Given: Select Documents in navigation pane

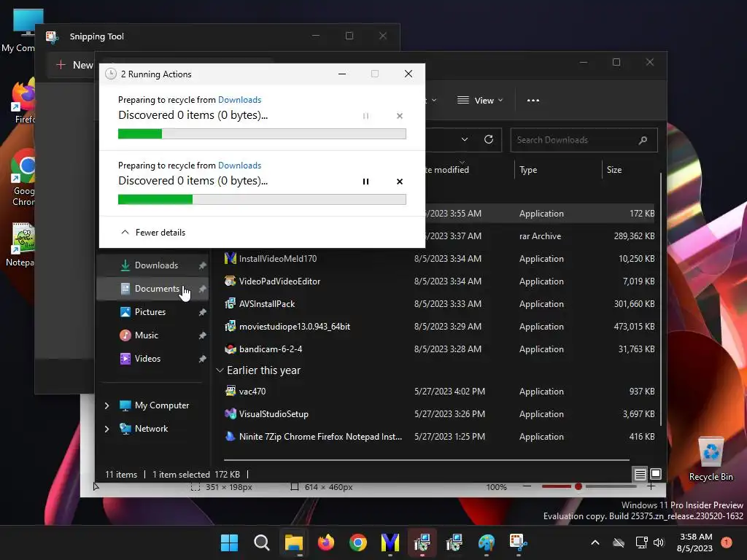Looking at the screenshot, I should 152,289.
